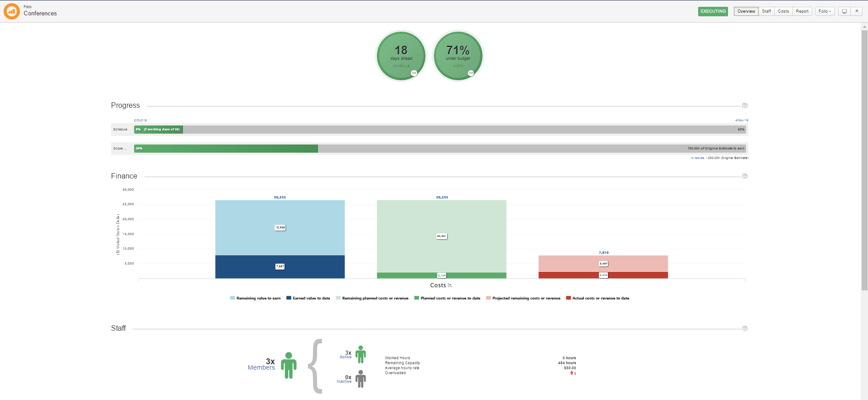This screenshot has width=868, height=400.
Task: Click the Folio breadcrumb link
Action: (x=28, y=7)
